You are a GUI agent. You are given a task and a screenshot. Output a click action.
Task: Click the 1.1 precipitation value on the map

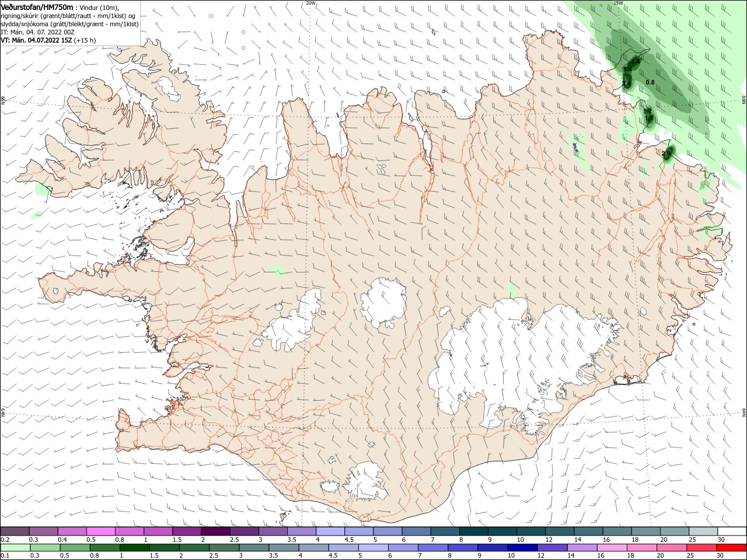[x=649, y=118]
